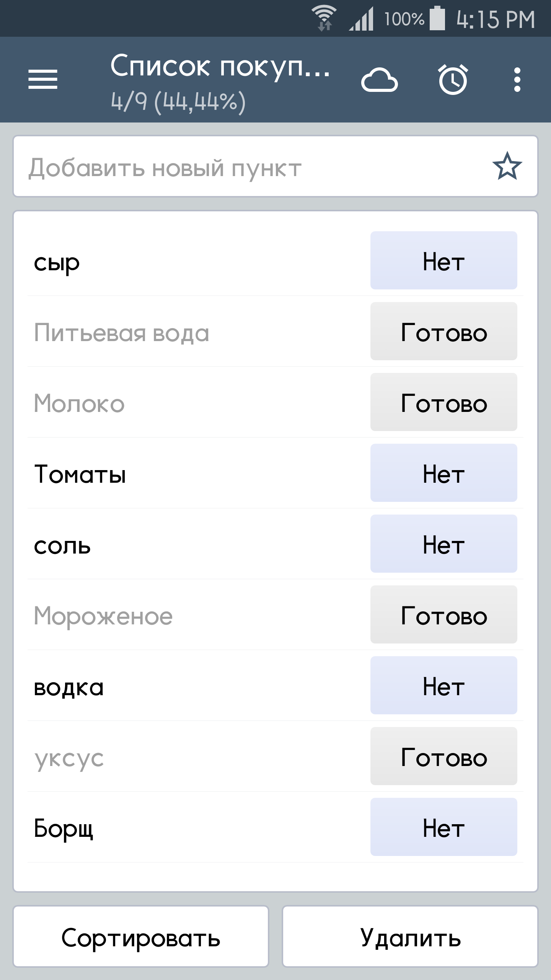Mark соль as done
This screenshot has width=551, height=980.
pyautogui.click(x=443, y=544)
